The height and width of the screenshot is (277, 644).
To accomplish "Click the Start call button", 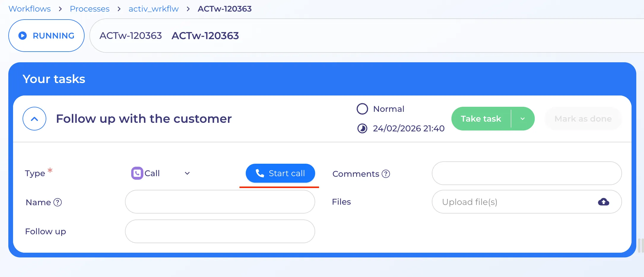I will pos(280,173).
